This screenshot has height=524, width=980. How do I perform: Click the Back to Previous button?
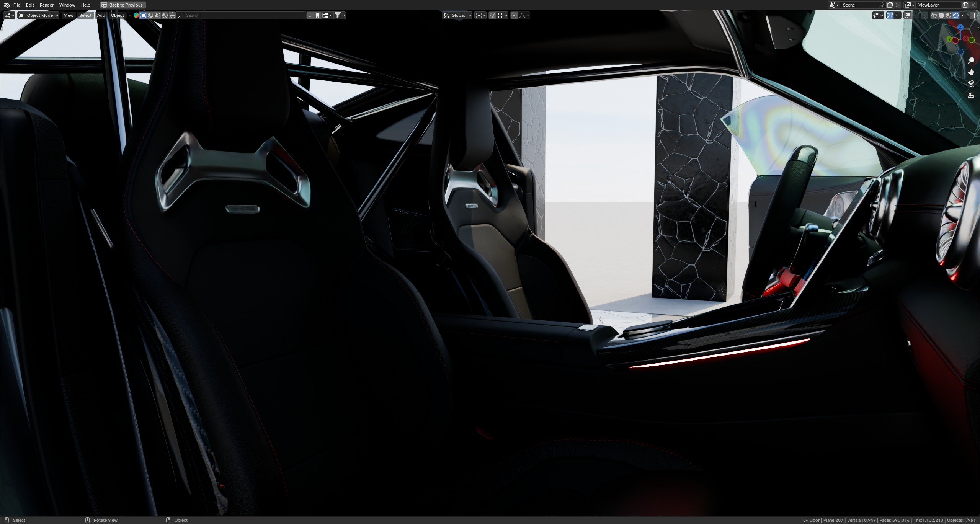point(122,5)
